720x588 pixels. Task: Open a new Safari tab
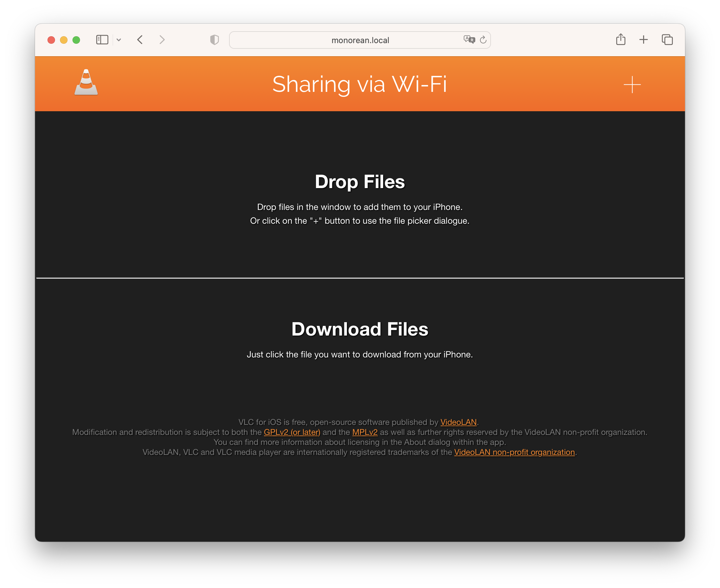(x=643, y=40)
